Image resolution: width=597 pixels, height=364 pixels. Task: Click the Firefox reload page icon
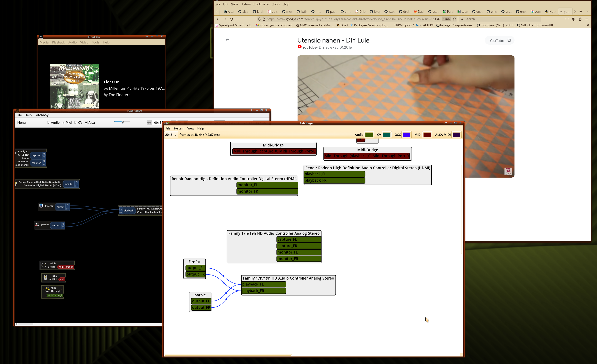231,19
